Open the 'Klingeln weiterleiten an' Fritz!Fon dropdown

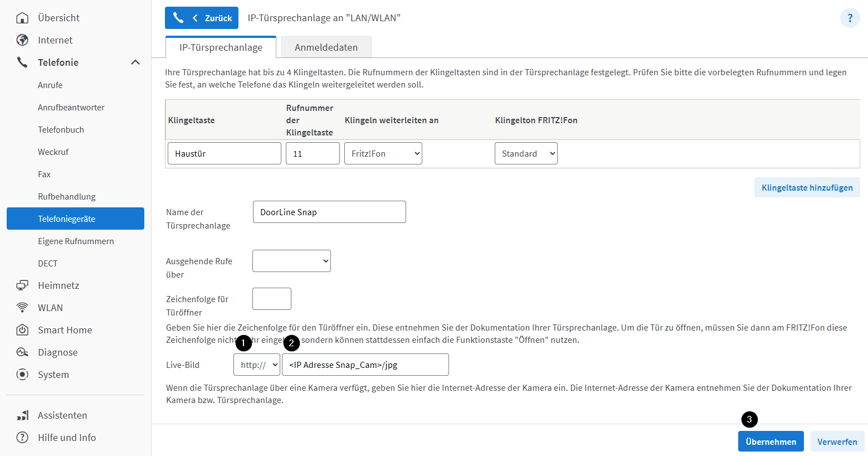click(x=383, y=154)
